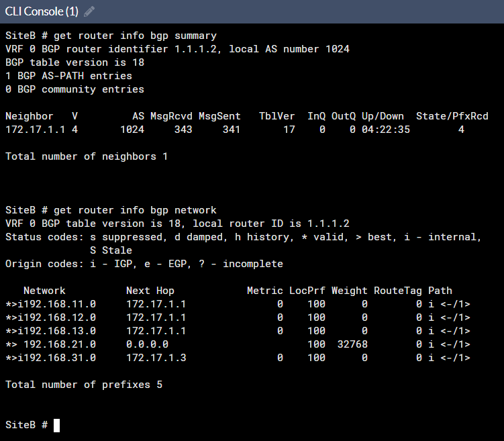The height and width of the screenshot is (441, 504).
Task: Click the 'get router info bgp network' command
Action: (135, 210)
